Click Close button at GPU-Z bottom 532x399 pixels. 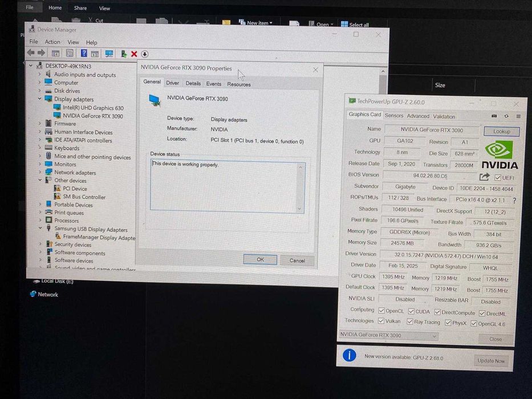[496, 339]
